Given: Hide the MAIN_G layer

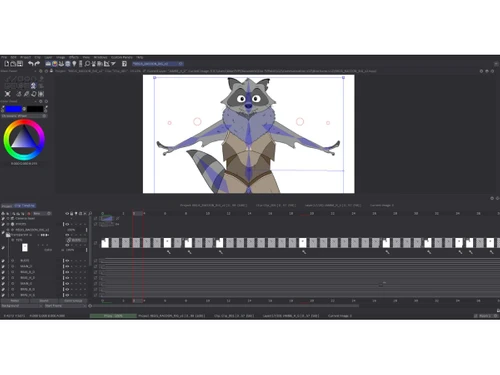Looking at the screenshot, I should click(x=67, y=284).
